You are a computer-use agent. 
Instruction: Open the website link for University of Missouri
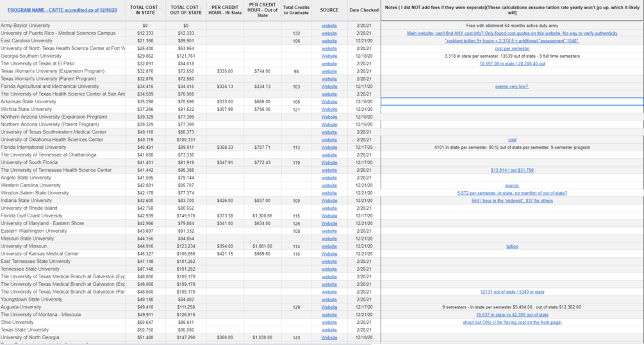[x=329, y=246]
